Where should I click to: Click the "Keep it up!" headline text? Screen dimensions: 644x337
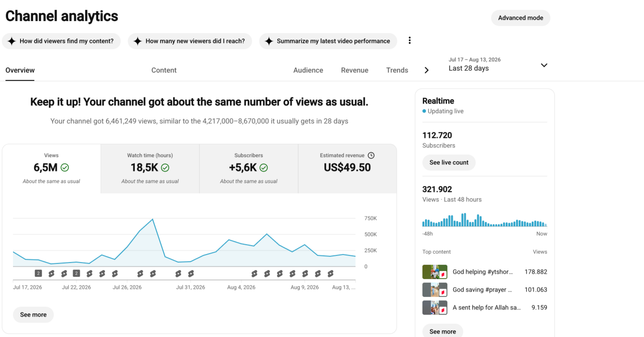point(199,102)
